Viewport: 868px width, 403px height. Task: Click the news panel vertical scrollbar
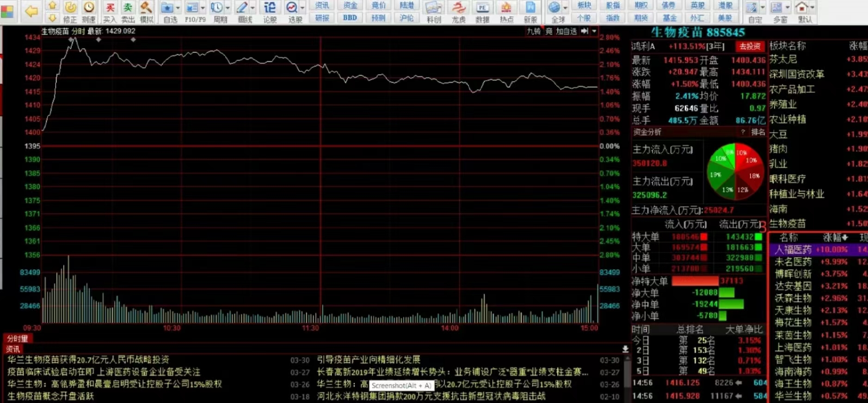[627, 375]
